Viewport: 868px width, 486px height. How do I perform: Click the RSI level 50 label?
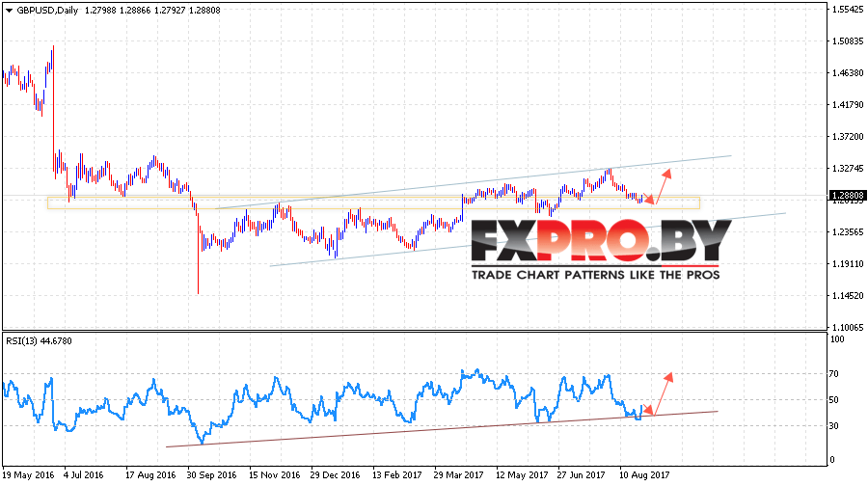point(834,399)
